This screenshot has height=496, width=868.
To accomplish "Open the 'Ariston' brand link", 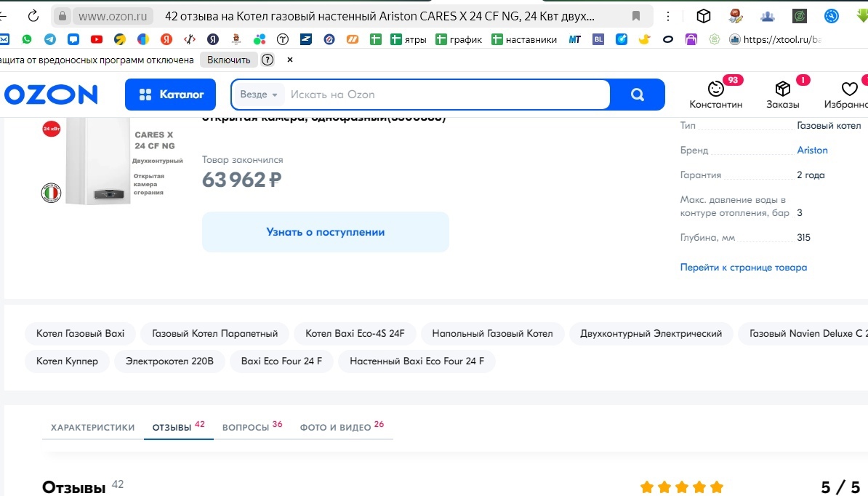I will click(x=812, y=150).
